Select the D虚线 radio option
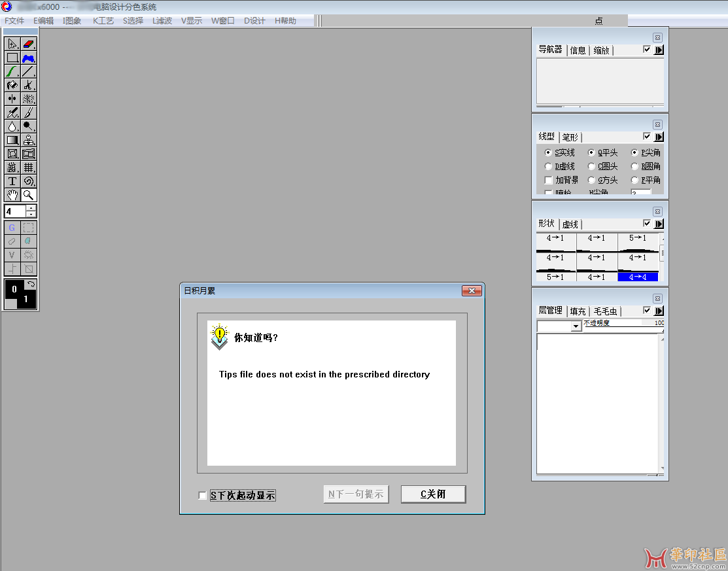The image size is (728, 571). click(x=548, y=167)
